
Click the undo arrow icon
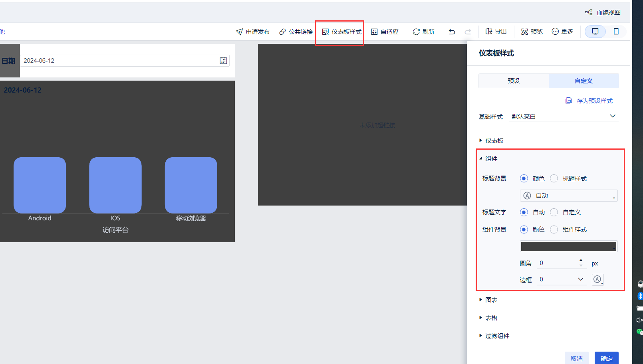point(452,32)
